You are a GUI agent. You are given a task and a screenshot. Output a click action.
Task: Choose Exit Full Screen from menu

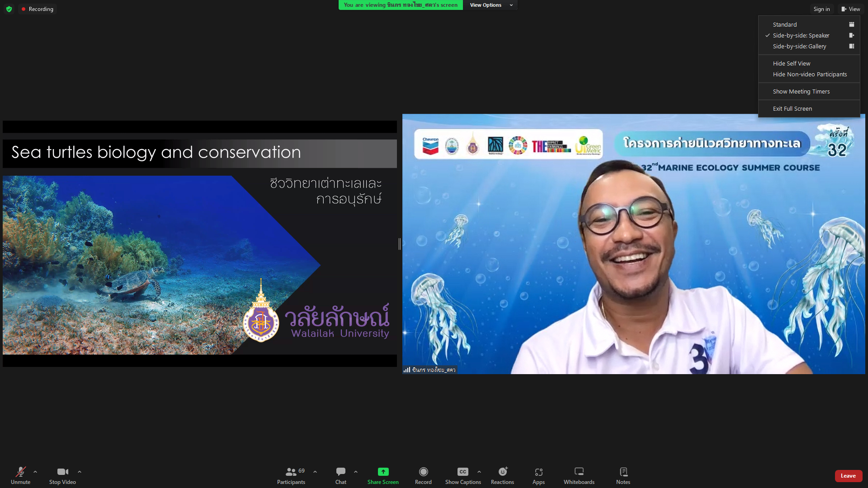point(792,108)
